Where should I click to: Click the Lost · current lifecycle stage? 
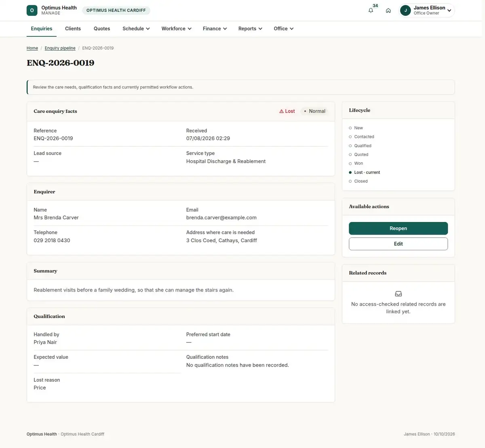click(x=364, y=172)
